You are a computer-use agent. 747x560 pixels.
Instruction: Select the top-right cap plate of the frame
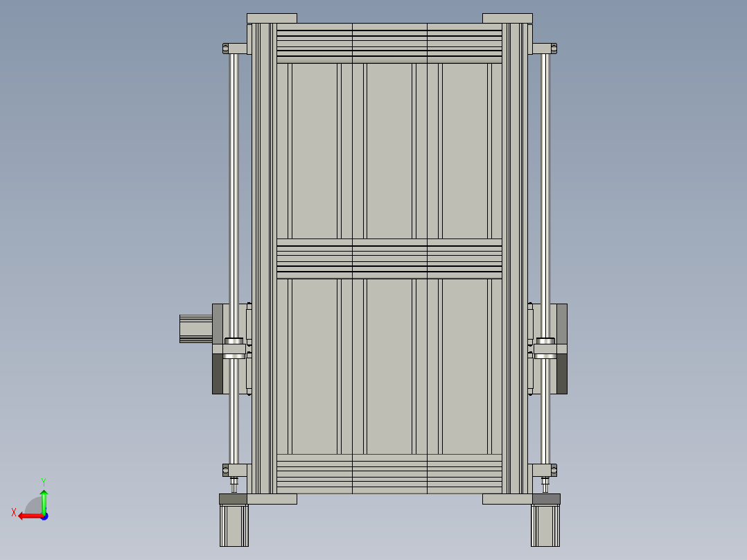(507, 18)
